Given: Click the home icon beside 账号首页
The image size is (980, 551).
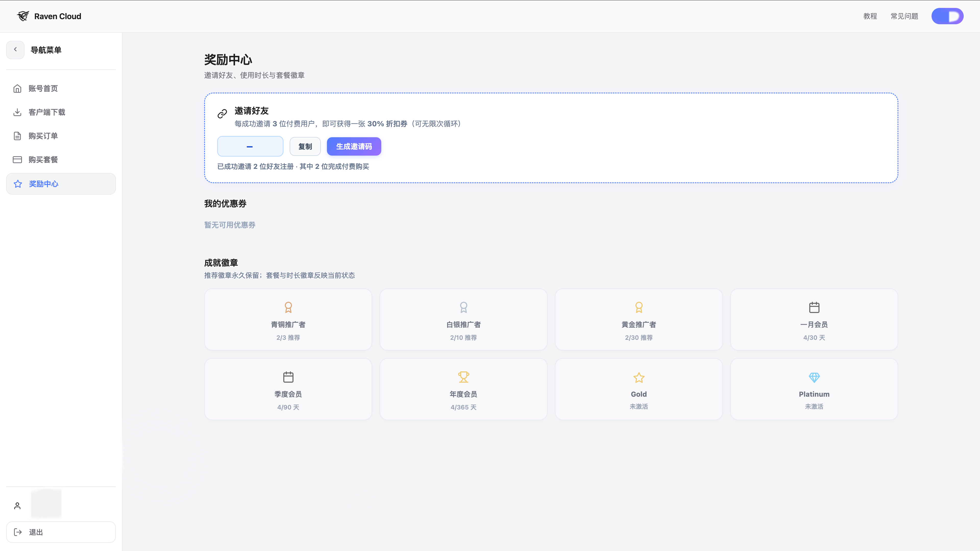Looking at the screenshot, I should tap(17, 88).
